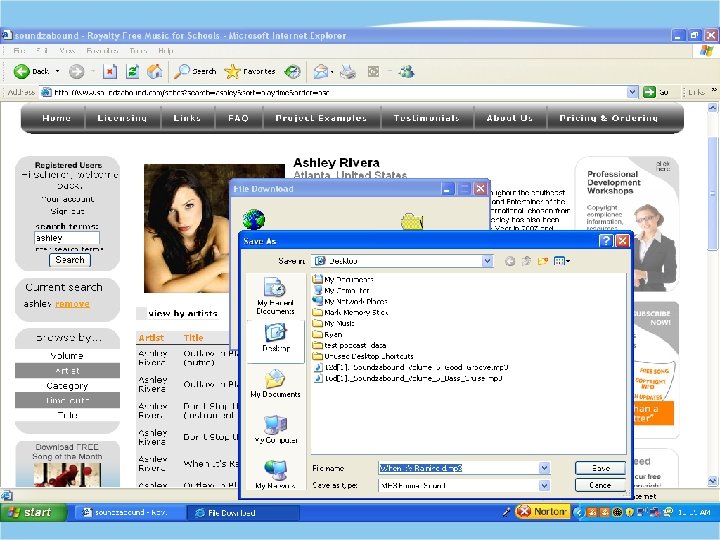Image resolution: width=720 pixels, height=540 pixels.
Task: Click the Stop loading icon
Action: (110, 71)
